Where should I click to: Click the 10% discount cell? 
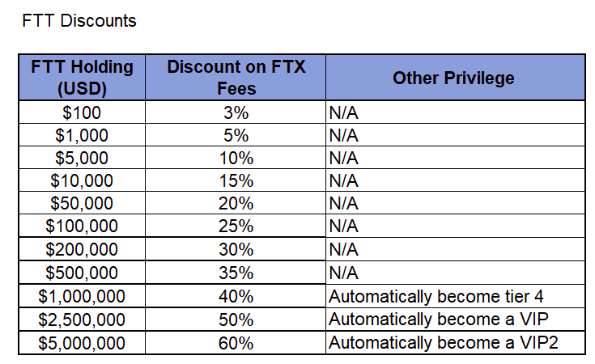coord(236,158)
